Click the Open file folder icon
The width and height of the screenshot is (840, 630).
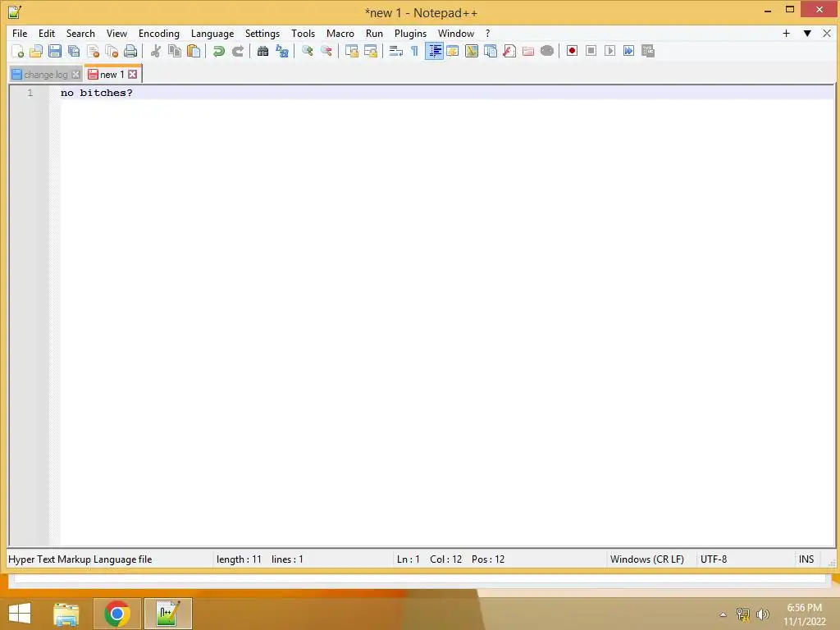pos(36,51)
